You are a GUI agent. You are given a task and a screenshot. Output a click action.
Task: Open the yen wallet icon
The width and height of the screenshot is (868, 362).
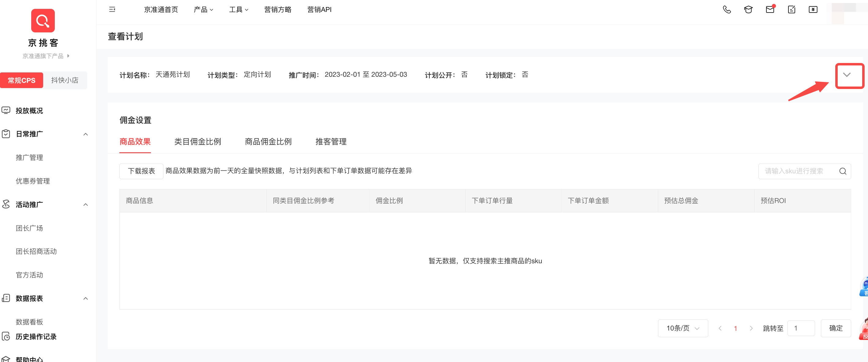tap(813, 9)
